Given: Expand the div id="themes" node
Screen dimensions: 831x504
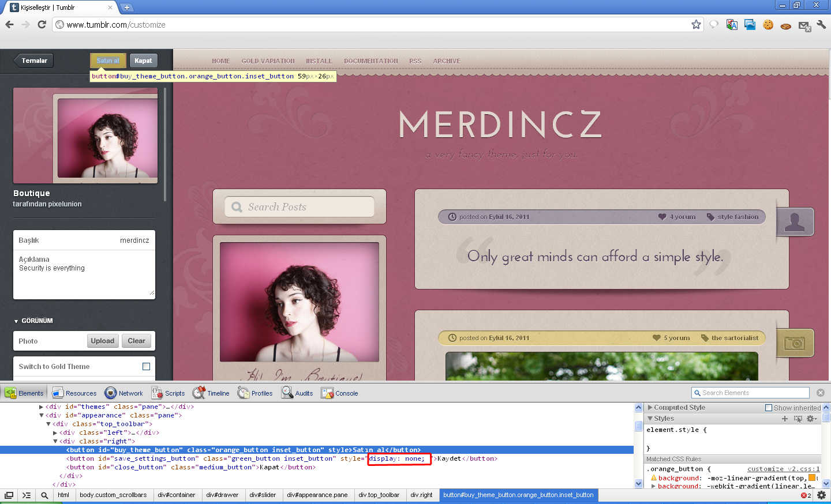Looking at the screenshot, I should (x=41, y=407).
